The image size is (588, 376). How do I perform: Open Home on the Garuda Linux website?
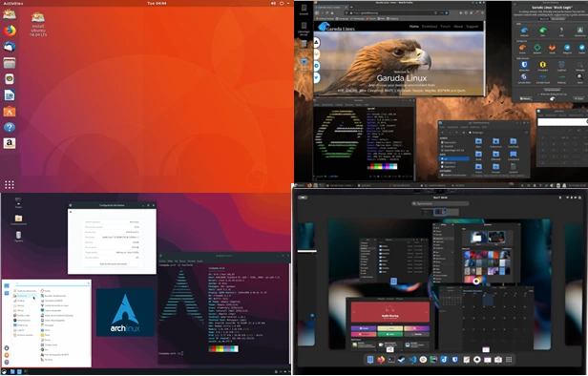click(x=414, y=26)
